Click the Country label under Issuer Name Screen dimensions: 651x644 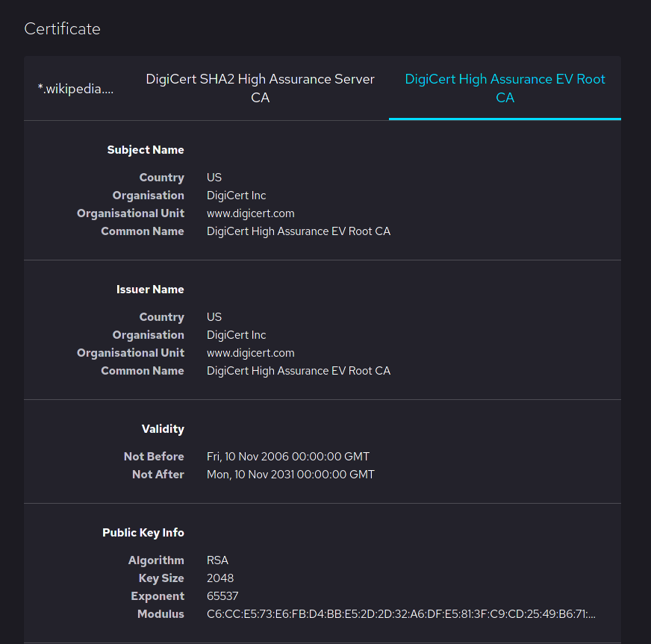161,316
